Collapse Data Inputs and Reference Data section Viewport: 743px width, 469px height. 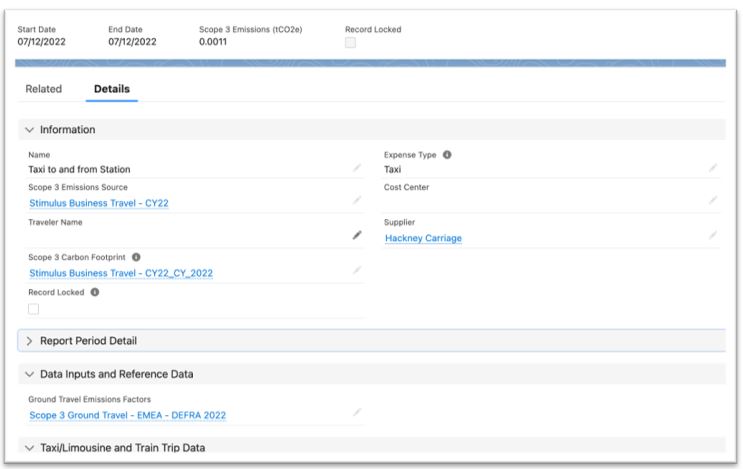point(29,374)
